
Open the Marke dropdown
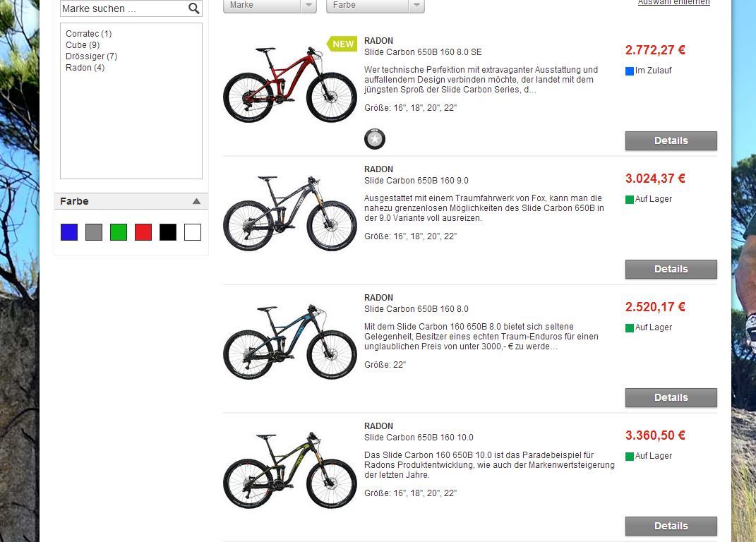tap(270, 5)
